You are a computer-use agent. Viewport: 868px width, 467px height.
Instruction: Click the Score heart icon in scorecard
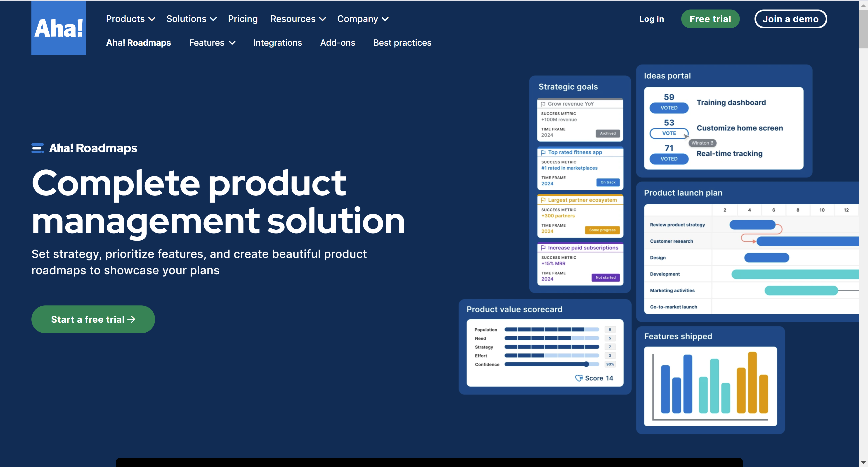(x=579, y=378)
